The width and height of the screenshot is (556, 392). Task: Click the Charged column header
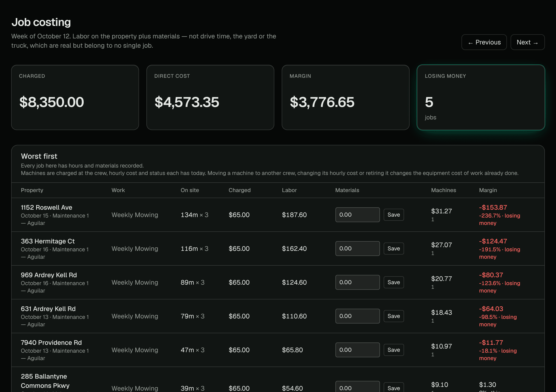coord(240,190)
